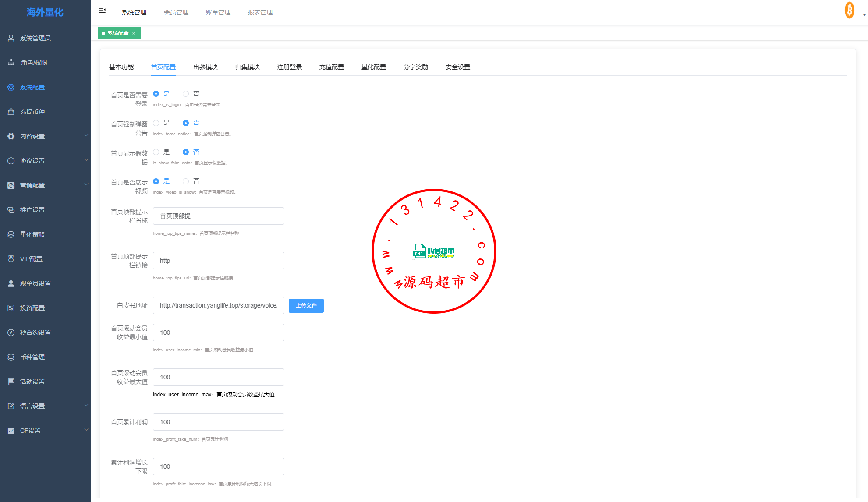868x502 pixels.
Task: Click the 上传文件 button
Action: click(x=306, y=306)
